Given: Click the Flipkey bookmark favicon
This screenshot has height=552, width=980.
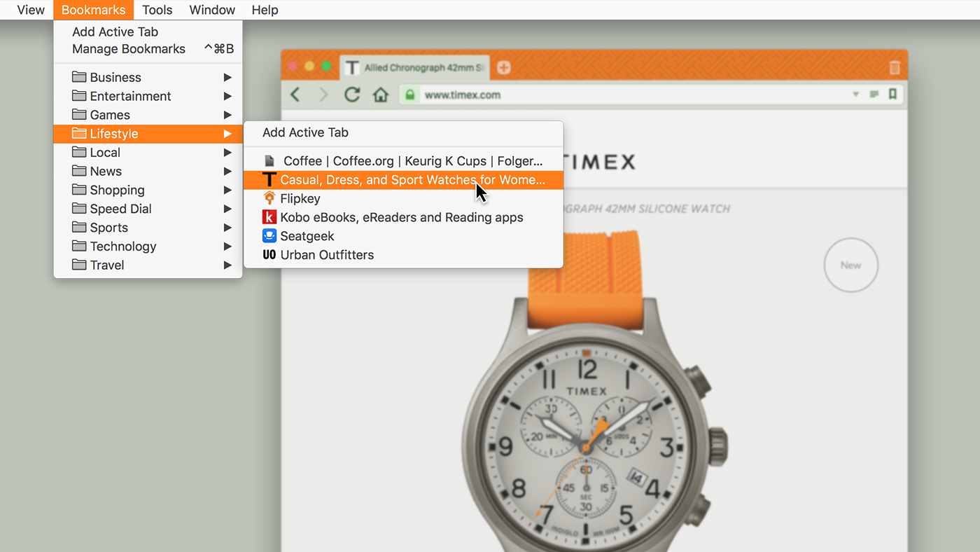Looking at the screenshot, I should point(269,199).
